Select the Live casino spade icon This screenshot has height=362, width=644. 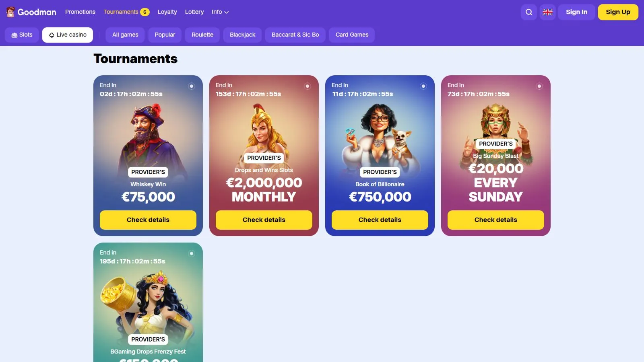52,35
